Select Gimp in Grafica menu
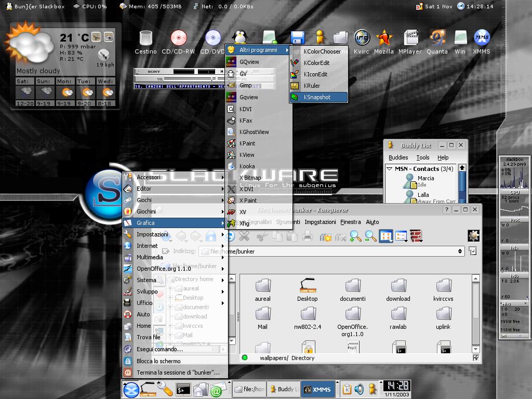This screenshot has width=532, height=399. (259, 86)
